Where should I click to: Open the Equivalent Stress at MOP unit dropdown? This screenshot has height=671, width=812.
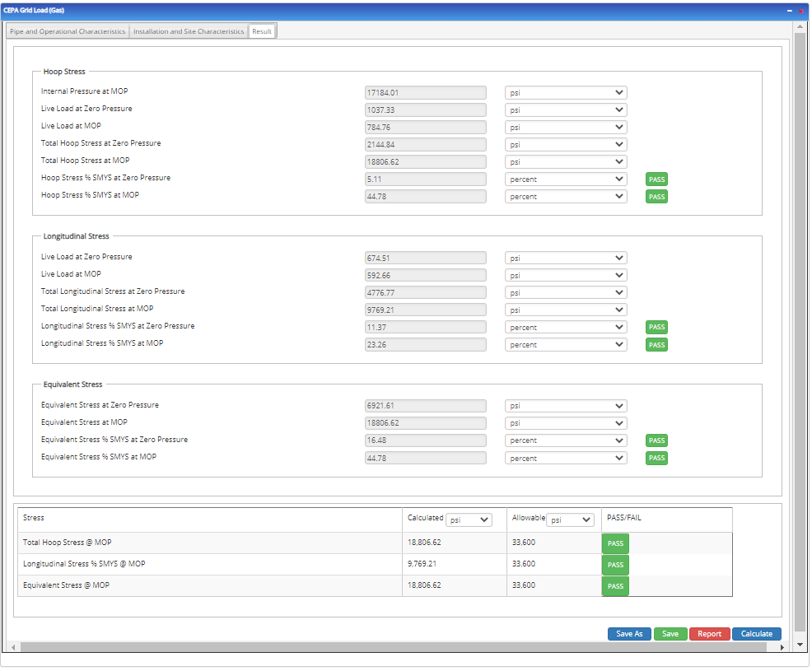tap(565, 422)
